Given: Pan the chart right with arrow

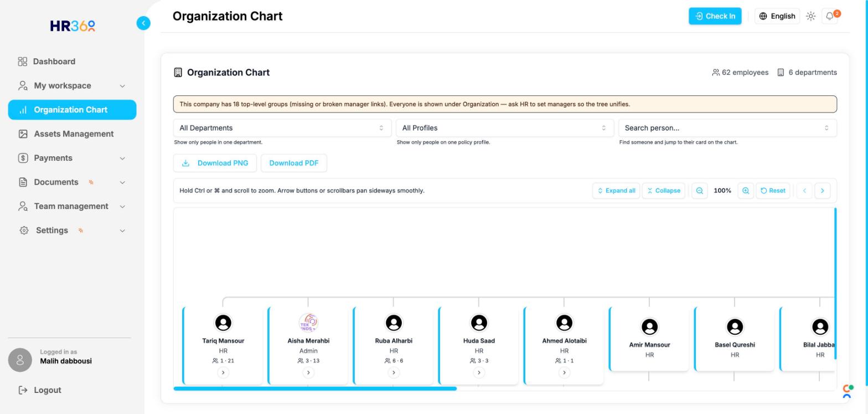Looking at the screenshot, I should (822, 191).
